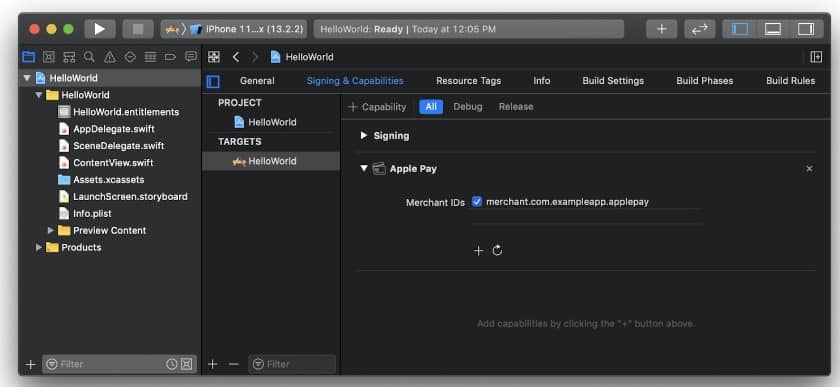The image size is (840, 387).
Task: Open the related items grid menu
Action: (x=214, y=57)
